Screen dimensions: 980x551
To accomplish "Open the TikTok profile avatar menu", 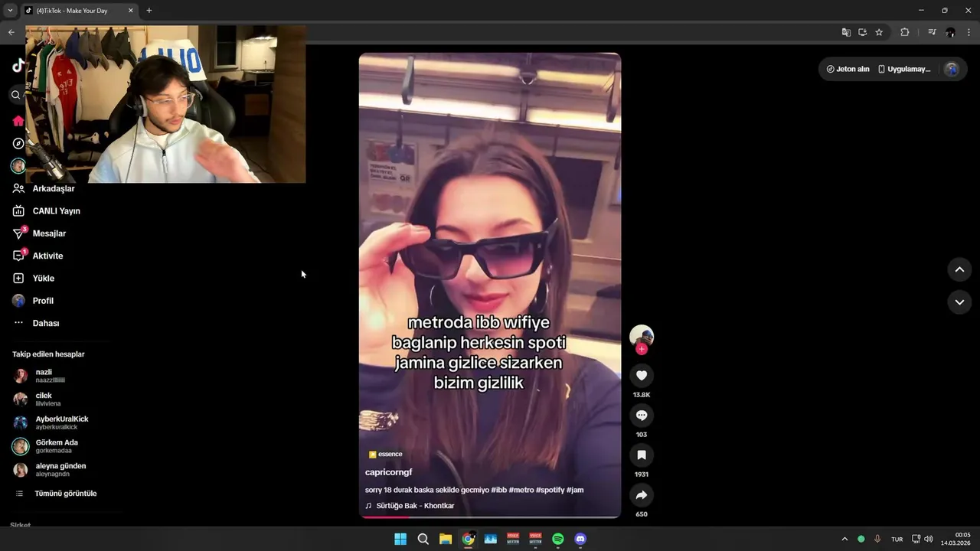I will pos(951,69).
